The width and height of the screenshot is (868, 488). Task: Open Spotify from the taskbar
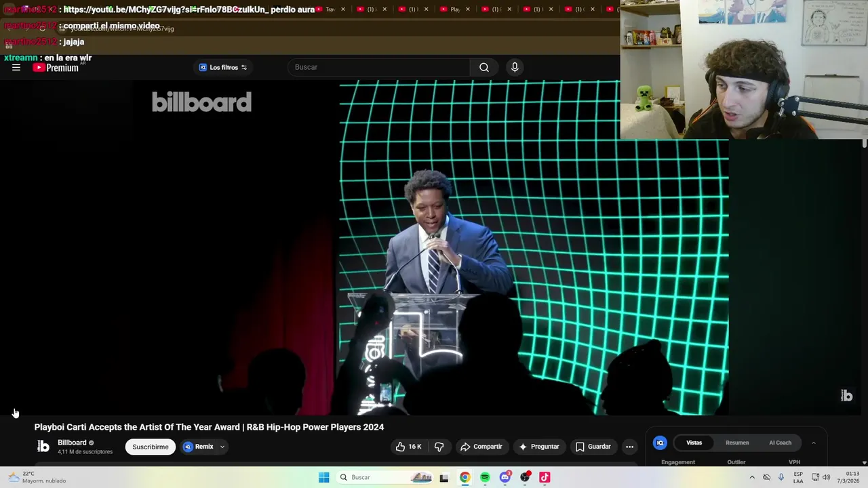485,477
